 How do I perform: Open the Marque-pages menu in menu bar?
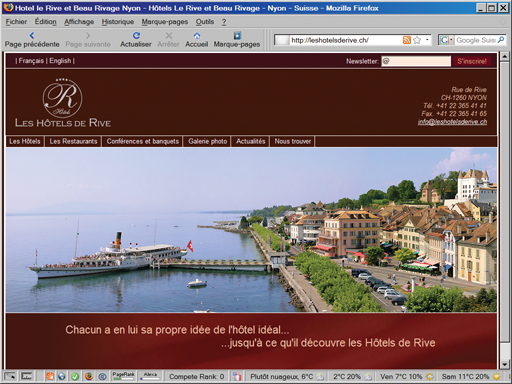point(165,22)
